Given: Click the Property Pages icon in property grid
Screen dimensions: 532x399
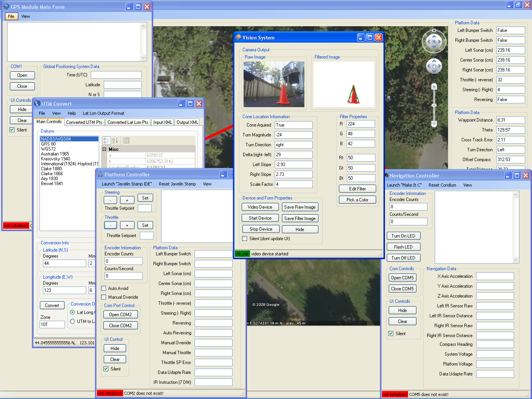Looking at the screenshot, I should (x=126, y=141).
